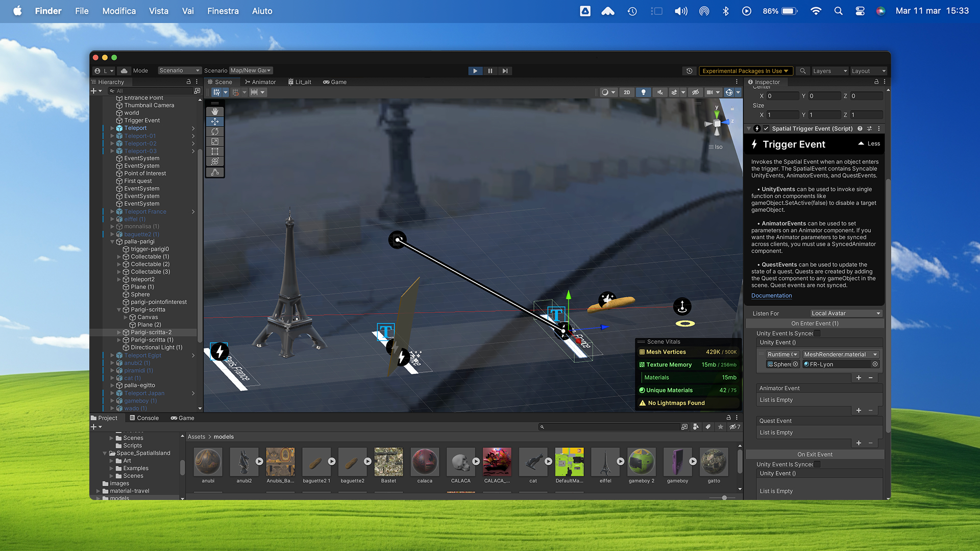Screen dimensions: 980x551
Task: Open the Layout dropdown
Action: point(869,71)
